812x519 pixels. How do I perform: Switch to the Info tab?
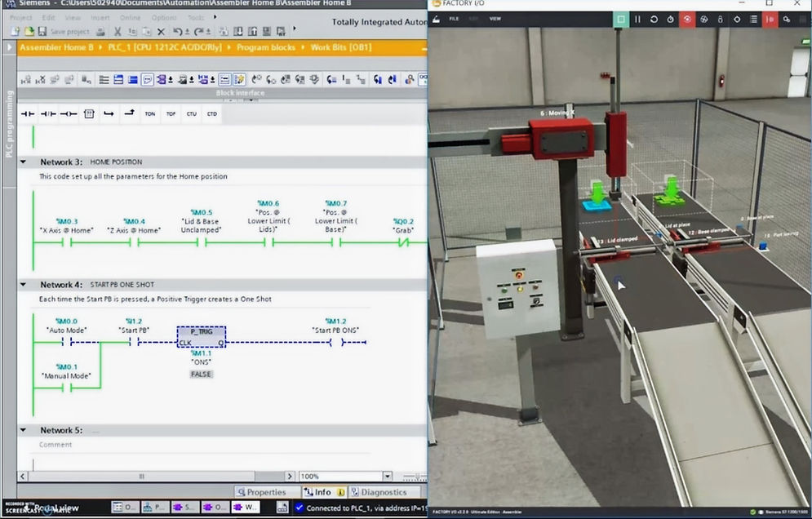(324, 492)
